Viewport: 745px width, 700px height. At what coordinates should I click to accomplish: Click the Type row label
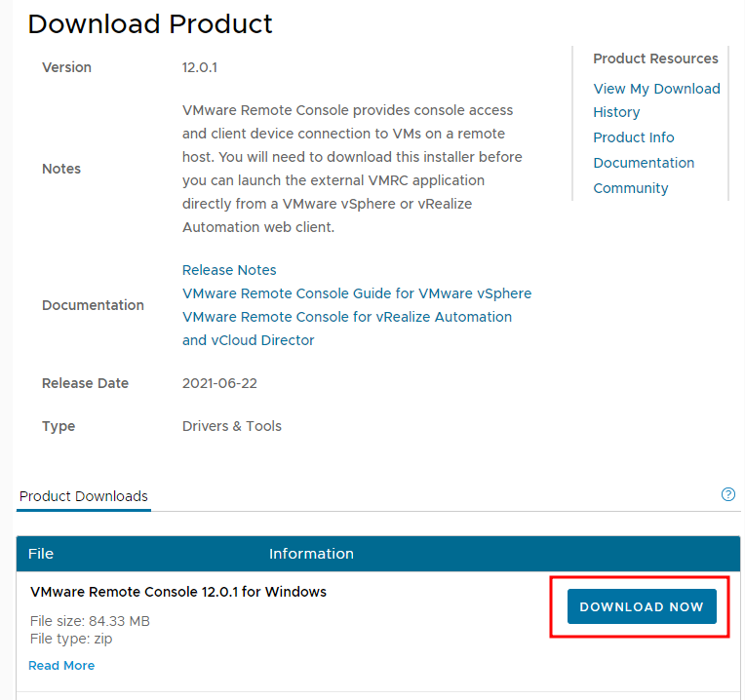point(59,426)
